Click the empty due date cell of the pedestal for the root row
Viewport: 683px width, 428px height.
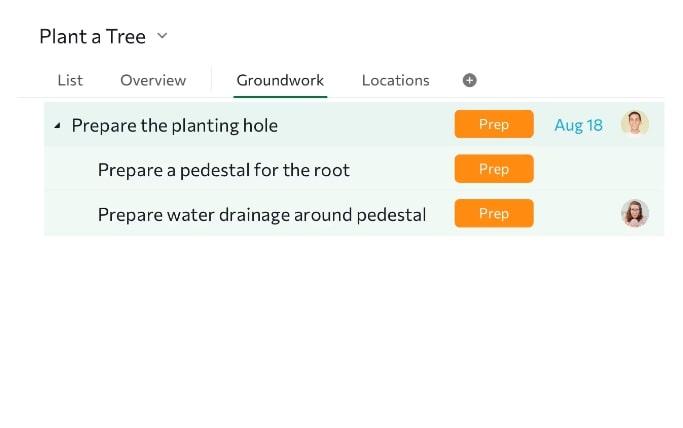click(578, 169)
